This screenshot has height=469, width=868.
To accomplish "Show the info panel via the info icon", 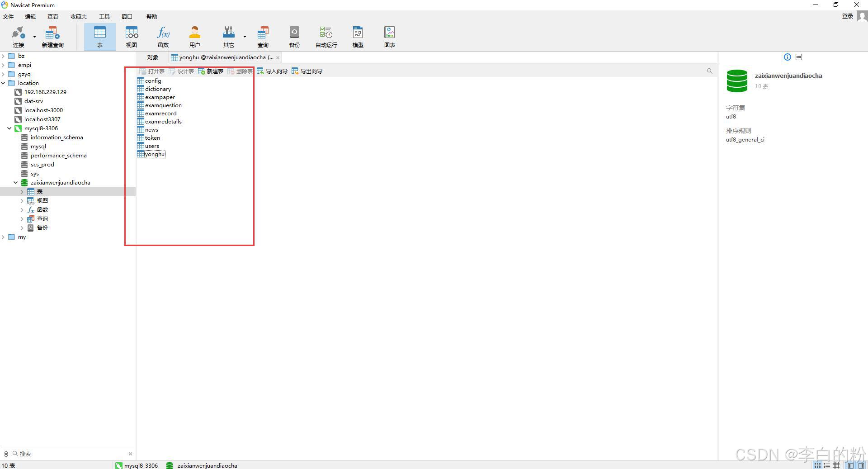I will point(788,57).
